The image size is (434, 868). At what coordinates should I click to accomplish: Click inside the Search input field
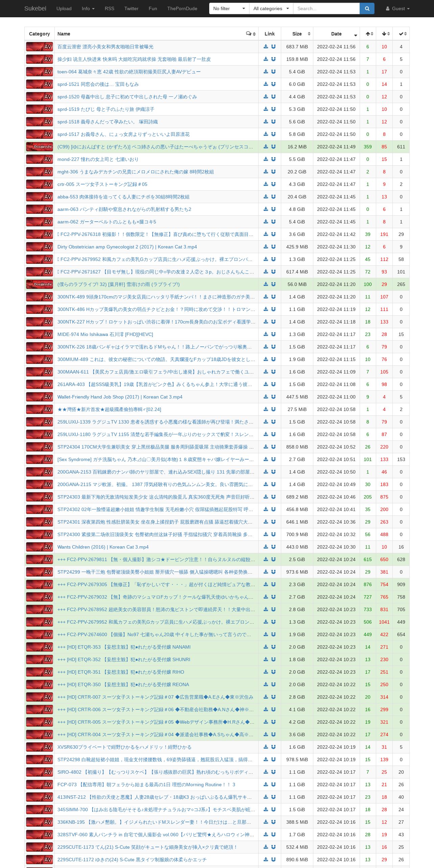tap(326, 8)
